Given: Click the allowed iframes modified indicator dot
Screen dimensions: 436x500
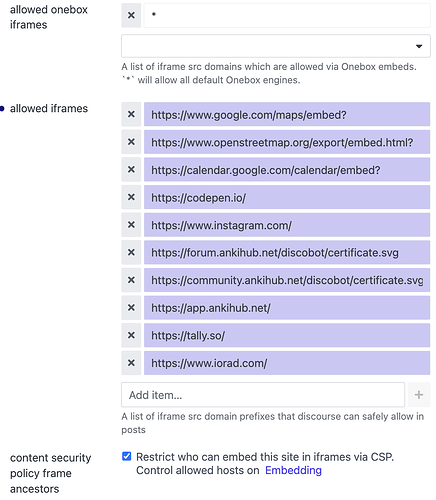Looking at the screenshot, I should tap(2, 108).
